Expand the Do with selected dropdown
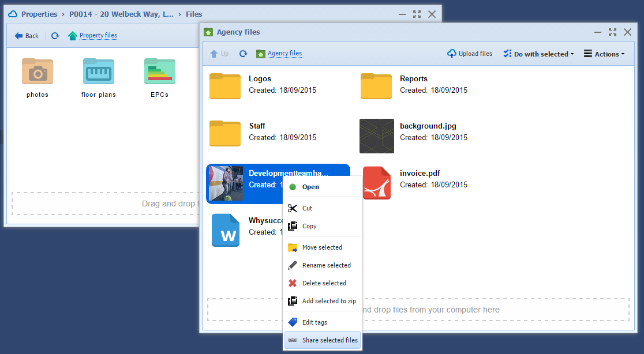This screenshot has width=644, height=354. point(538,54)
